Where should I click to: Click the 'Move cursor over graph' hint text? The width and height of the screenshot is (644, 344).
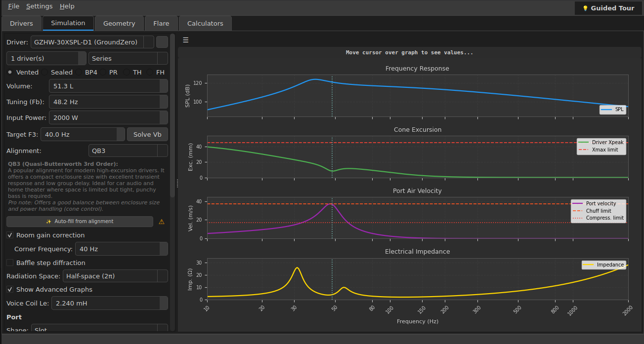410,52
